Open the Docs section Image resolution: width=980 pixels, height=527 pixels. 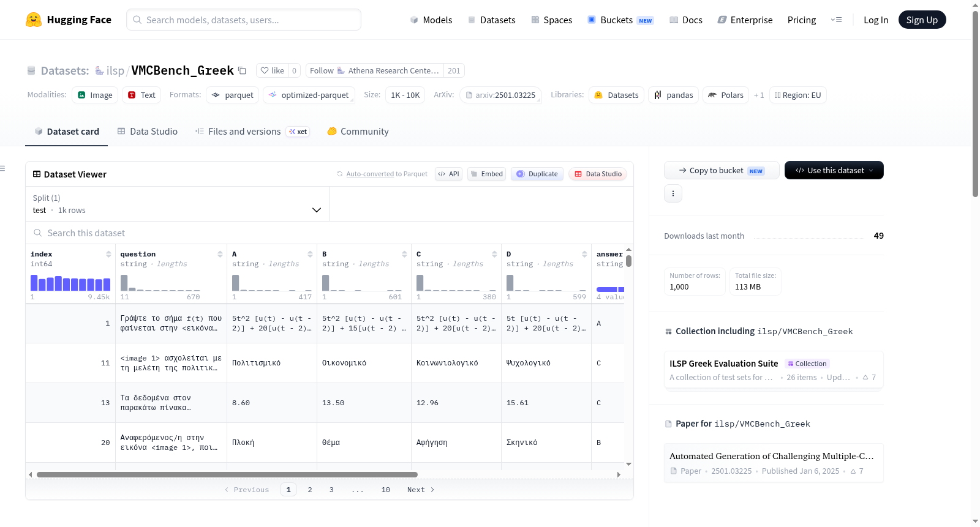coord(686,20)
